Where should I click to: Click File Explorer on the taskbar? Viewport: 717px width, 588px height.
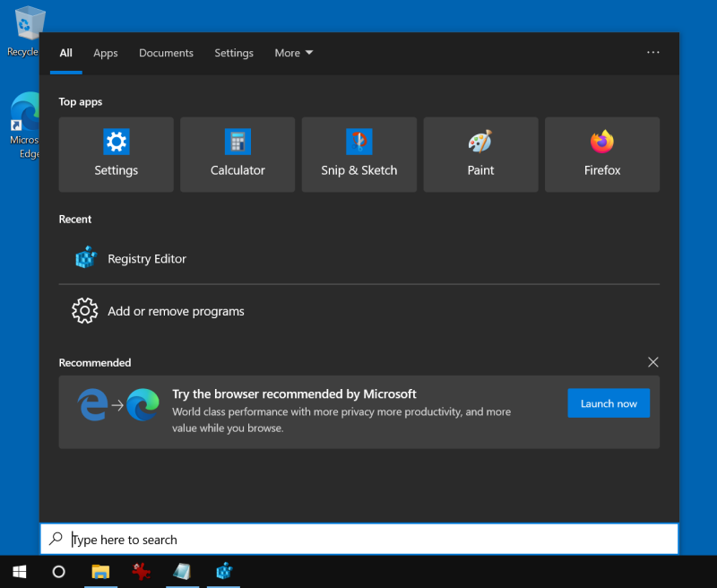[100, 571]
